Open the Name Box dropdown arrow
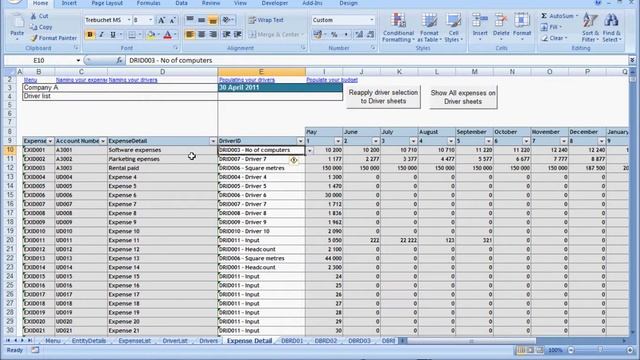 [x=78, y=60]
